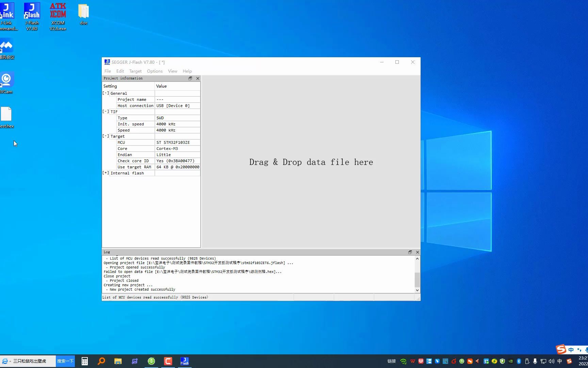Click the Setting column header
The image size is (588, 368).
tap(128, 86)
